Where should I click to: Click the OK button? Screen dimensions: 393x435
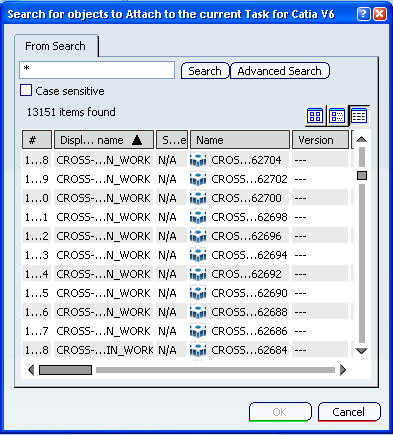(280, 412)
